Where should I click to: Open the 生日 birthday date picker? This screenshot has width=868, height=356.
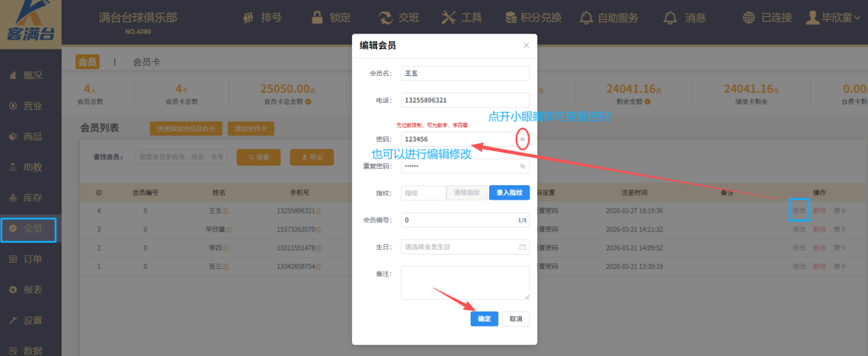click(465, 246)
